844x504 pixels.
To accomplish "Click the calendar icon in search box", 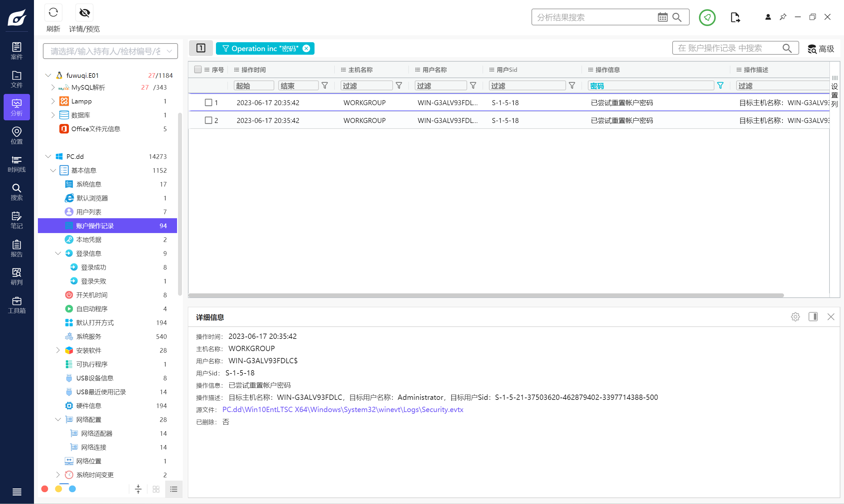I will pyautogui.click(x=662, y=17).
